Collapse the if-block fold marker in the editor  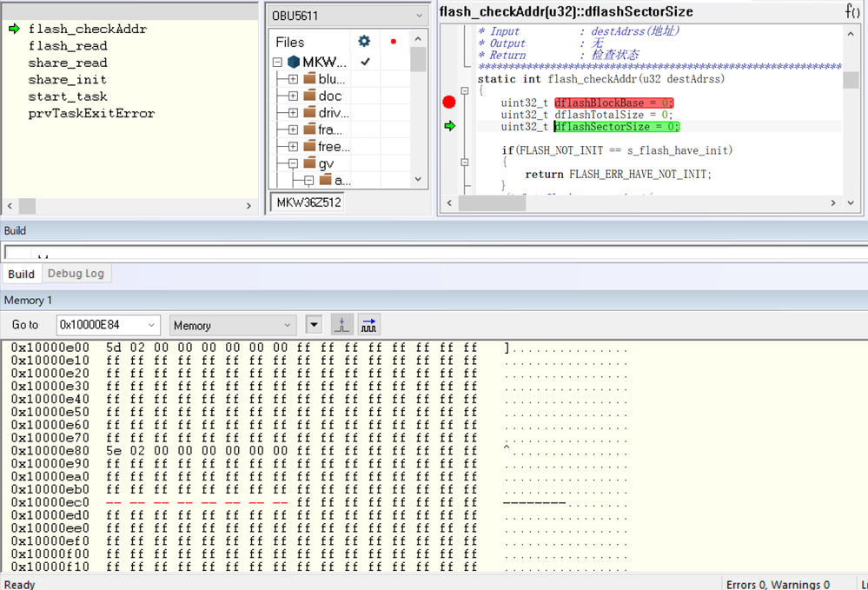[x=465, y=162]
